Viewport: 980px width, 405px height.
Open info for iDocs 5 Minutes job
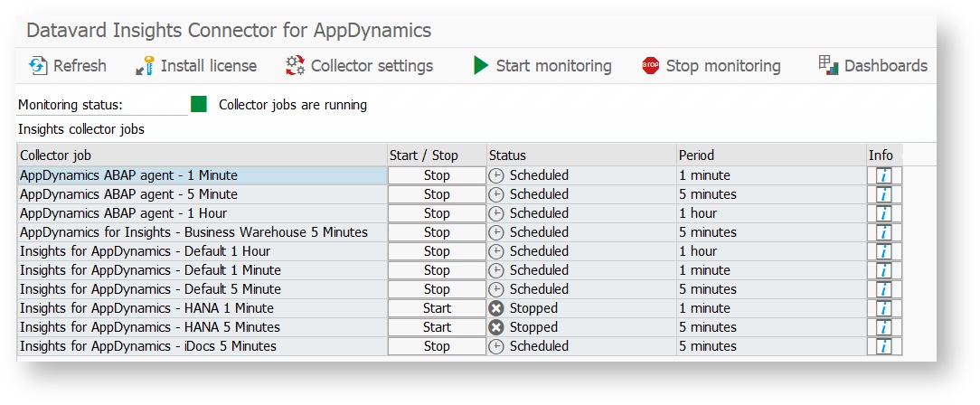[884, 346]
